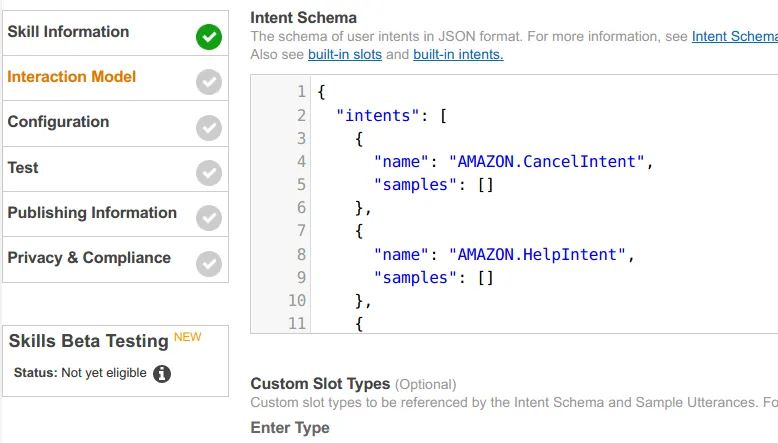Click the grey checkmark beside Interaction Model
Screen dimensions: 778x443
point(209,82)
